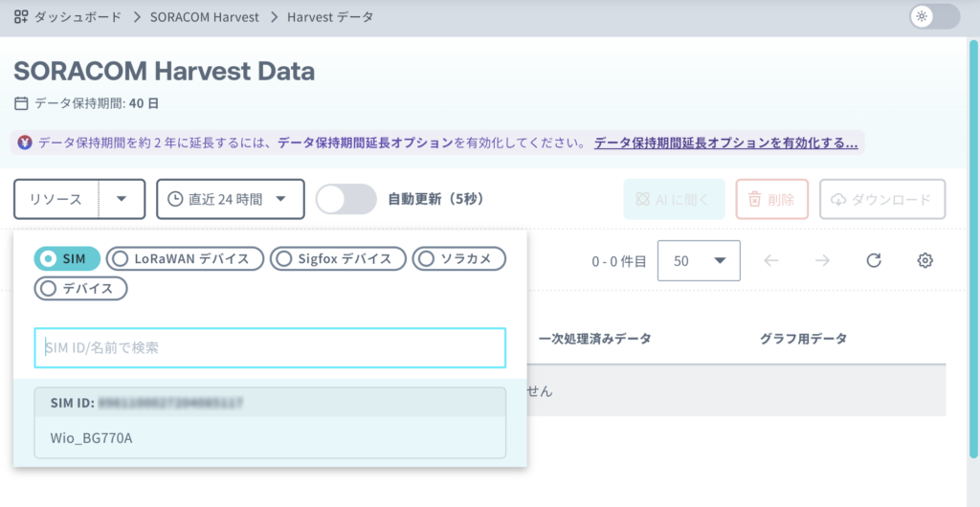This screenshot has height=507, width=980.
Task: Click the ダウンロード button
Action: point(881,199)
